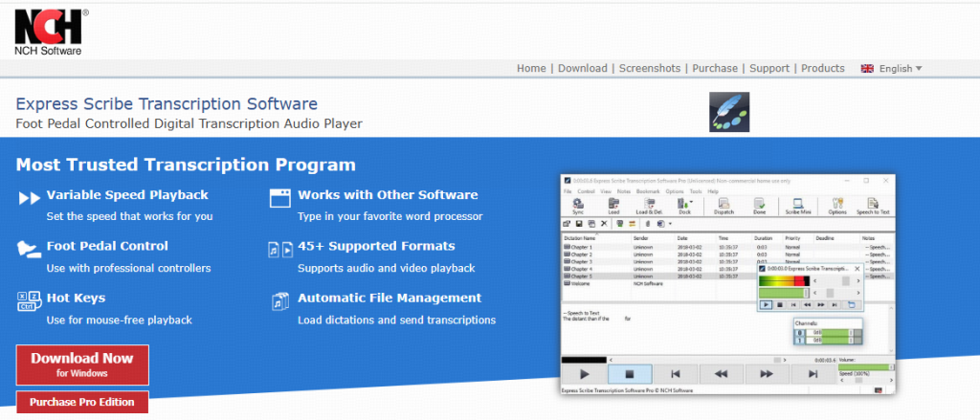
Task: Select the Chapter 1 dictation row
Action: pos(728,247)
